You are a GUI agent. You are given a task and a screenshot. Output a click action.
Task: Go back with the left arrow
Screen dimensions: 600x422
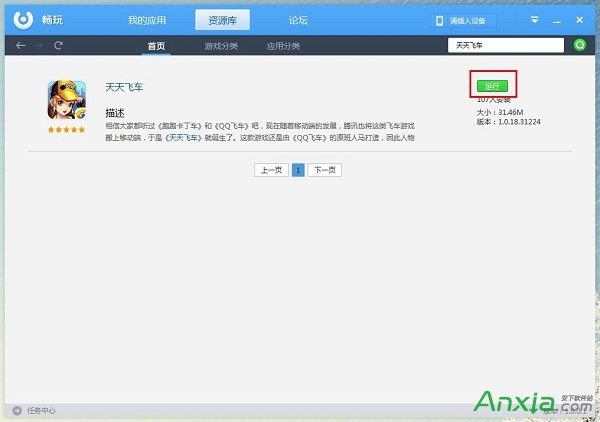tap(21, 46)
